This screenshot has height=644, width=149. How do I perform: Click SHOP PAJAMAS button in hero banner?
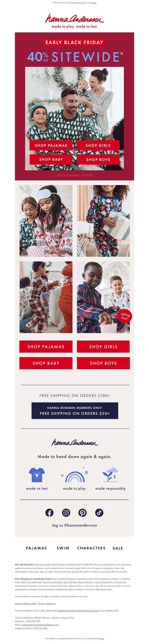pyautogui.click(x=51, y=145)
